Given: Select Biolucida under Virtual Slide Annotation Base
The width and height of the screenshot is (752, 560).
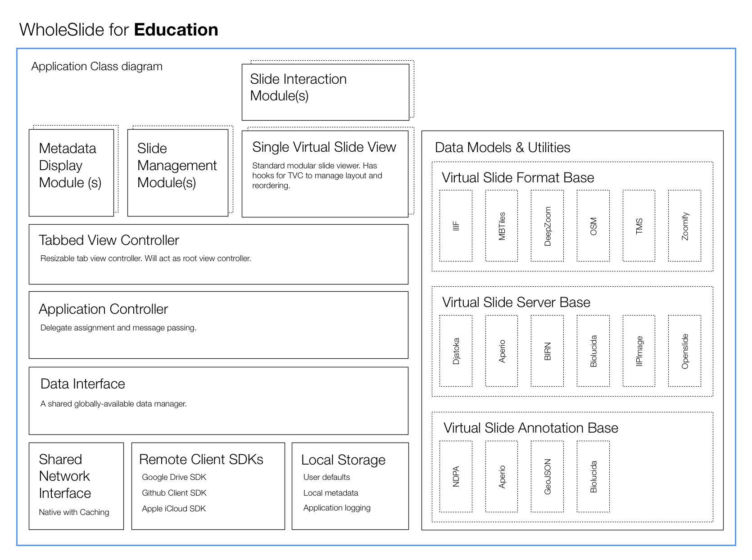Looking at the screenshot, I should pyautogui.click(x=593, y=476).
